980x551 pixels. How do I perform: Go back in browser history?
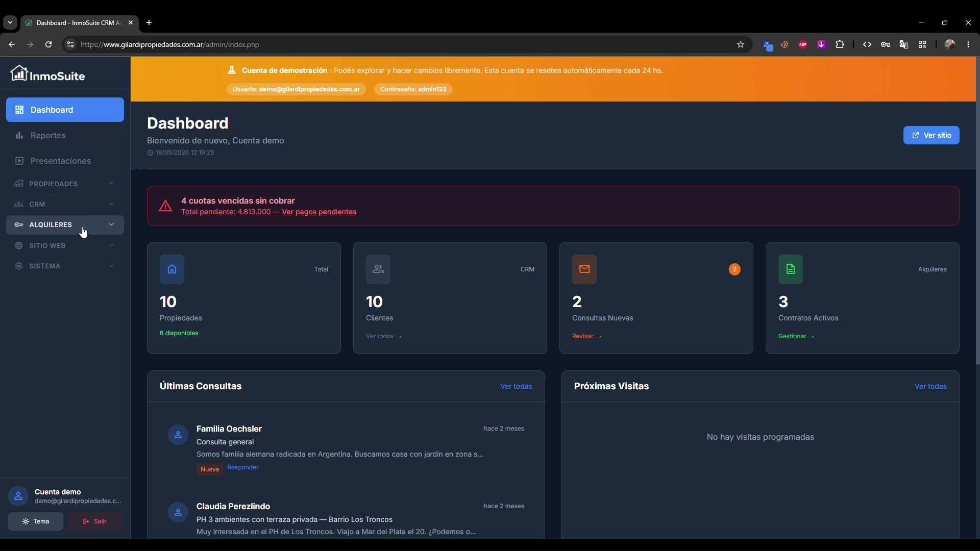(12, 44)
